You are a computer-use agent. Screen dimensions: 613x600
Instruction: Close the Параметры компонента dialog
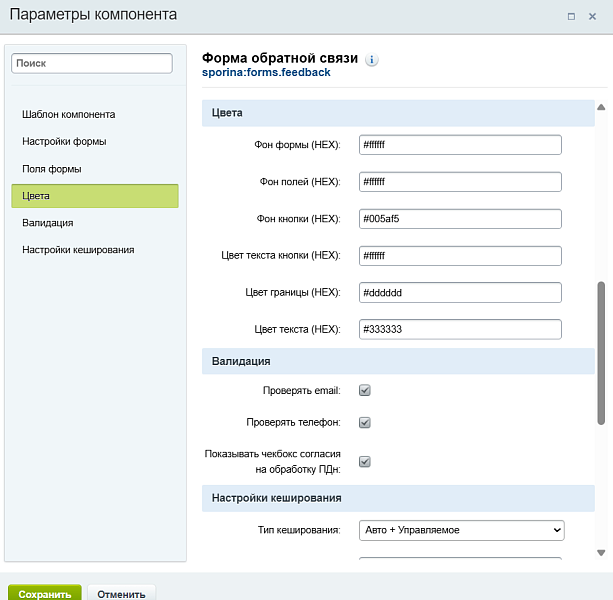click(596, 16)
